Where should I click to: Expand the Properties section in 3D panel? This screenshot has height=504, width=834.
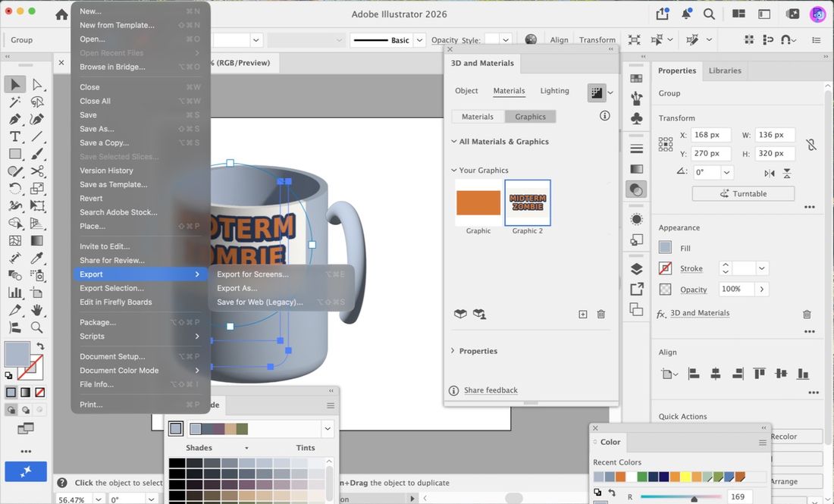tap(453, 351)
